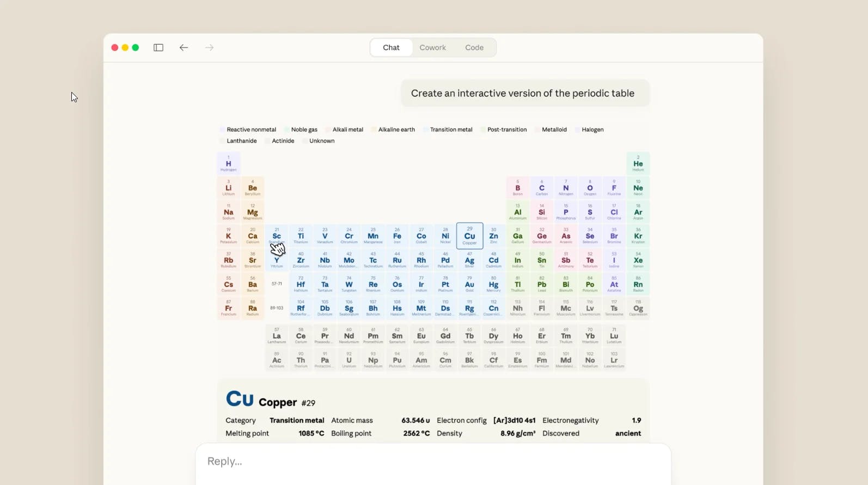Select the Chat tab
The image size is (868, 485).
click(x=390, y=47)
